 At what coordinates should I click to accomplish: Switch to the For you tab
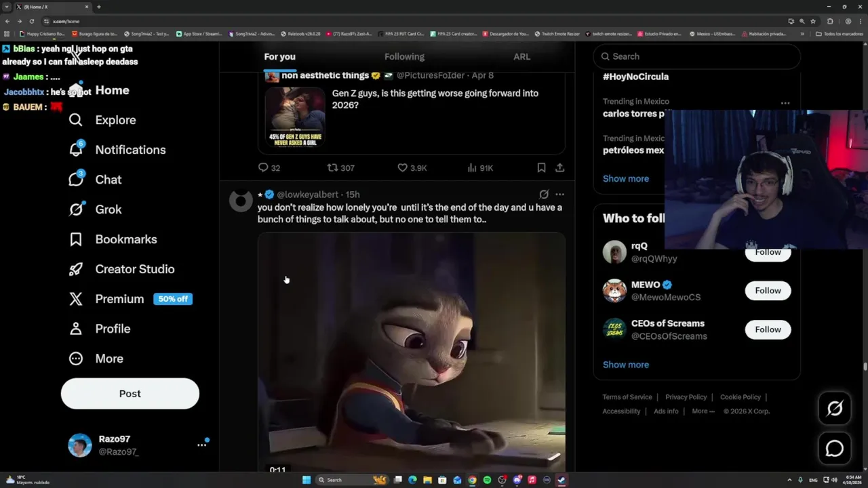279,57
